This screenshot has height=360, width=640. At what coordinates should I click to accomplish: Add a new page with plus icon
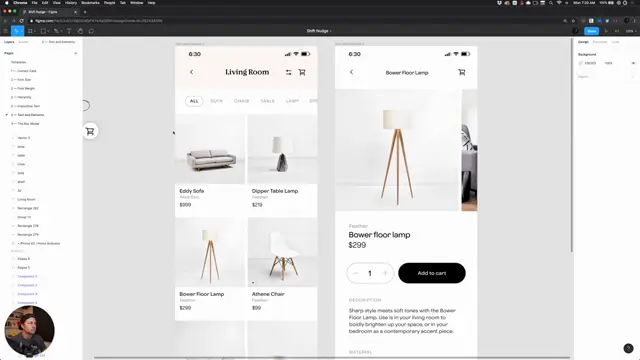click(76, 53)
